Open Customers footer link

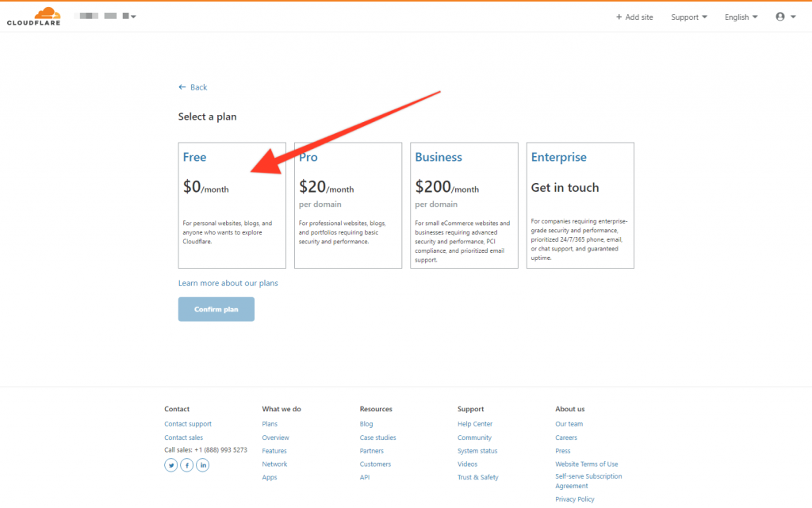coord(375,464)
